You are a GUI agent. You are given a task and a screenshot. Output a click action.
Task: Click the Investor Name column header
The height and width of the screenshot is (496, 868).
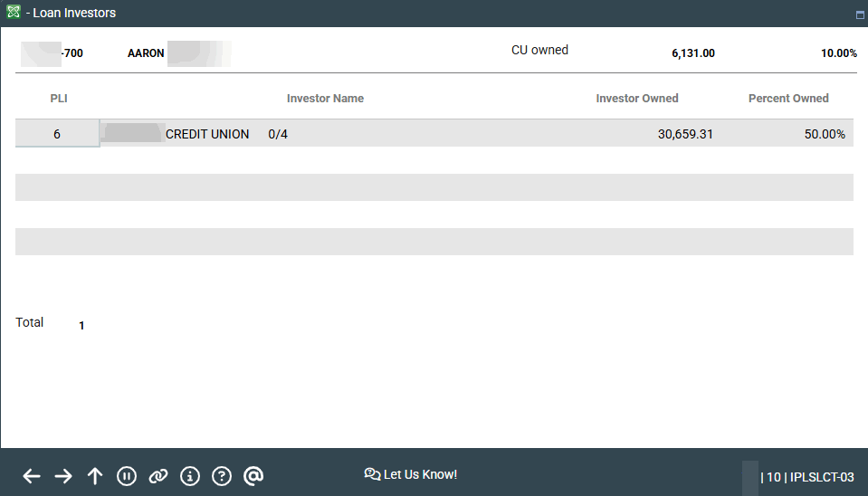(325, 99)
